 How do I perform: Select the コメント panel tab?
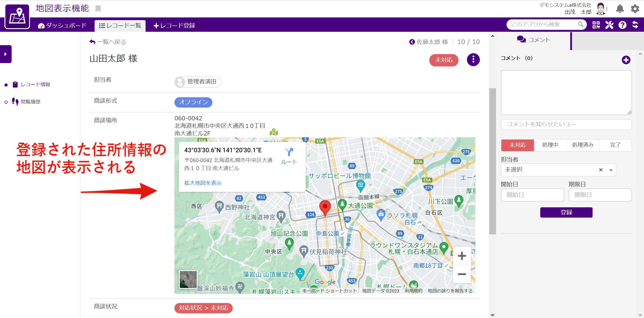[534, 40]
